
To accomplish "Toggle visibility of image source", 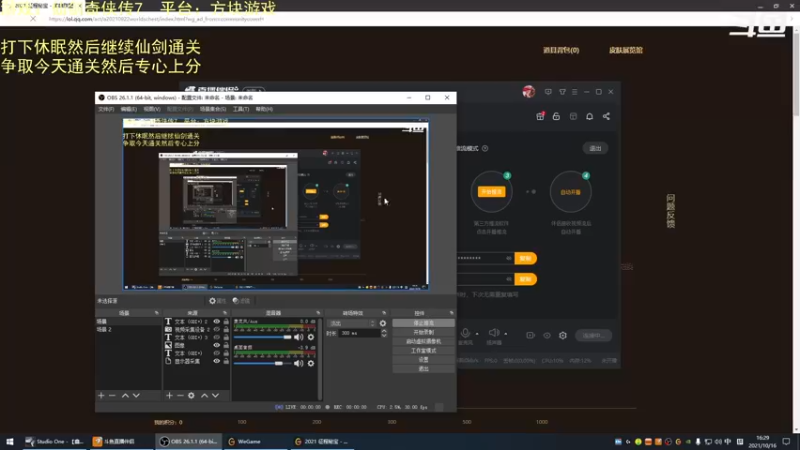I will click(217, 345).
